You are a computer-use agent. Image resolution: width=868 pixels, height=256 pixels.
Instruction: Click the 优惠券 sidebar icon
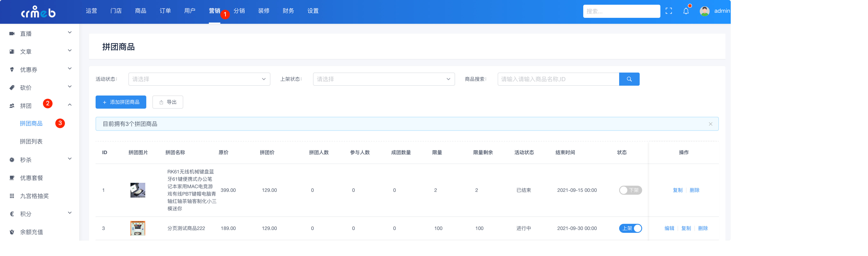(x=12, y=70)
